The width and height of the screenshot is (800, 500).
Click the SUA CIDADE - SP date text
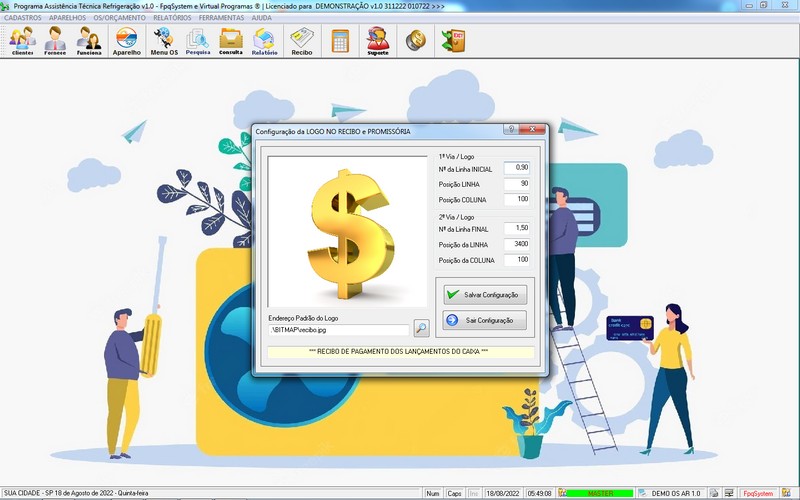(x=76, y=493)
